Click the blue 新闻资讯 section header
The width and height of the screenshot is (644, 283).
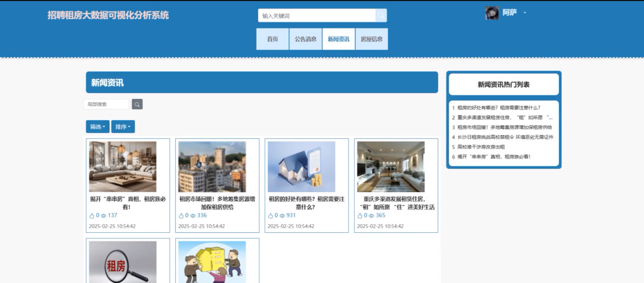[262, 82]
